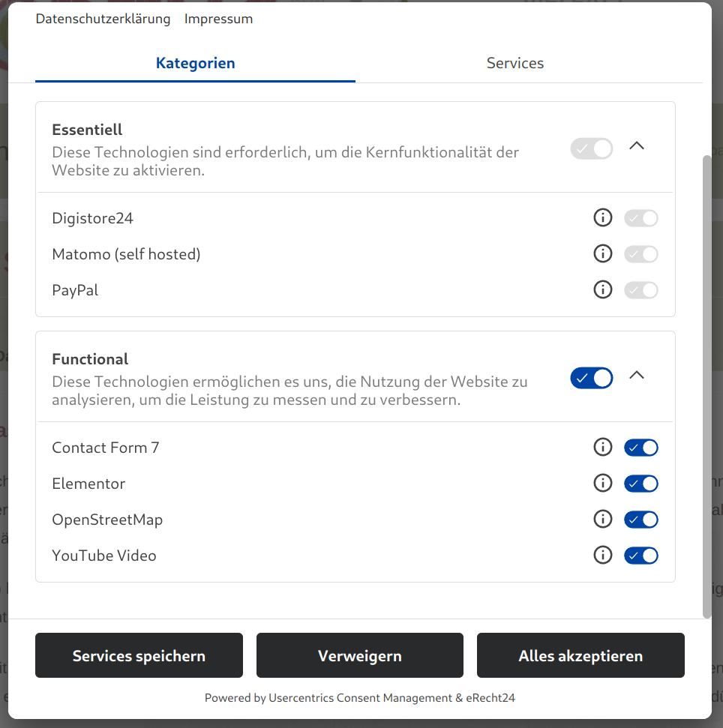Disable Contact Form 7 switch

[x=640, y=448]
